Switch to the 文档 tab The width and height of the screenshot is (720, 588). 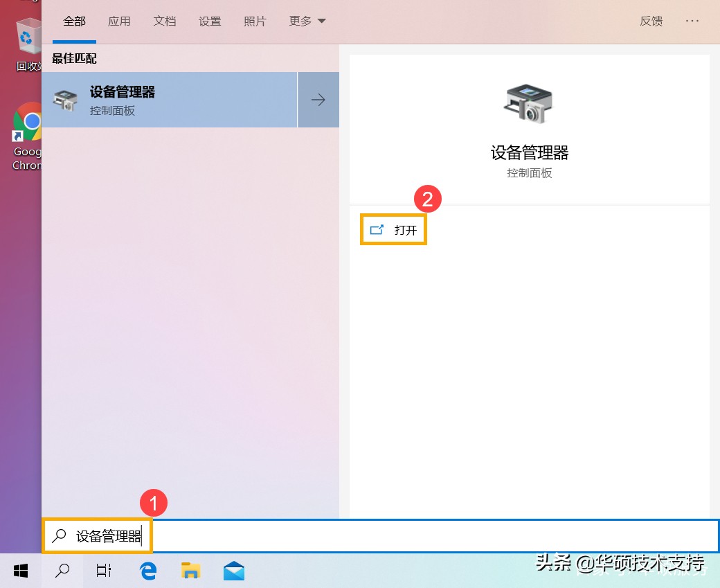165,21
